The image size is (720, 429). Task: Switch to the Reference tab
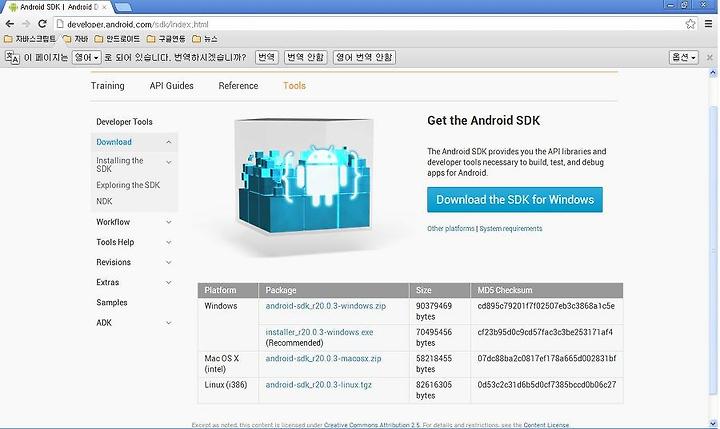point(238,86)
